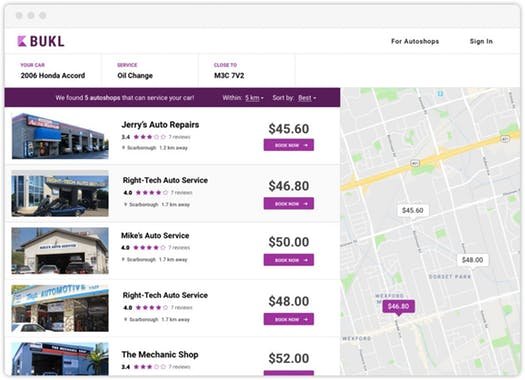Book the $48.00 Right-Tech Auto Service
This screenshot has height=380, width=525.
(289, 319)
